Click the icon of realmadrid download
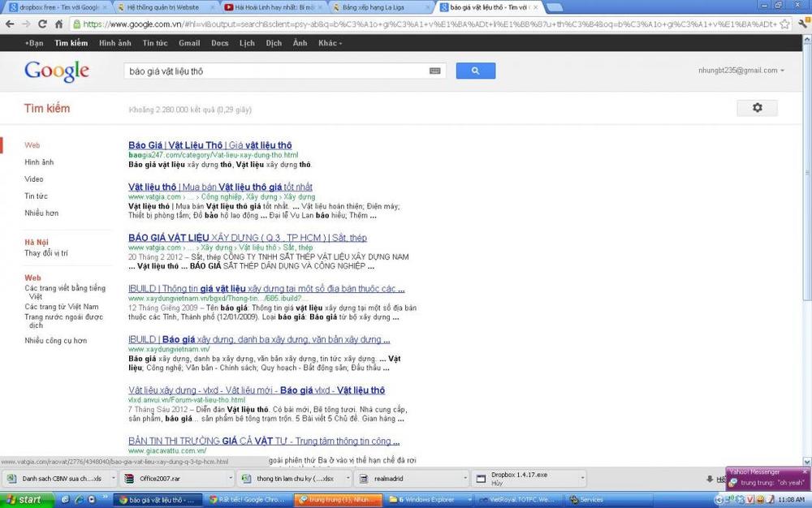The width and height of the screenshot is (812, 508). coord(364,479)
